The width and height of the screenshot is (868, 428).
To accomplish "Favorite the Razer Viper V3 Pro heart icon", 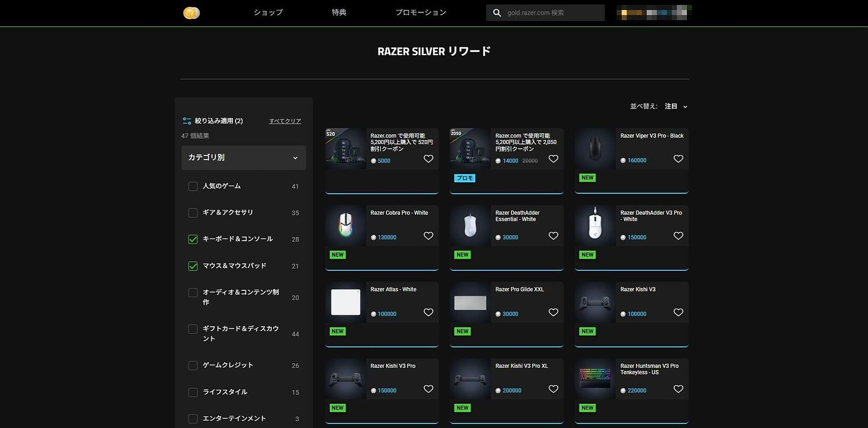I will (x=678, y=159).
